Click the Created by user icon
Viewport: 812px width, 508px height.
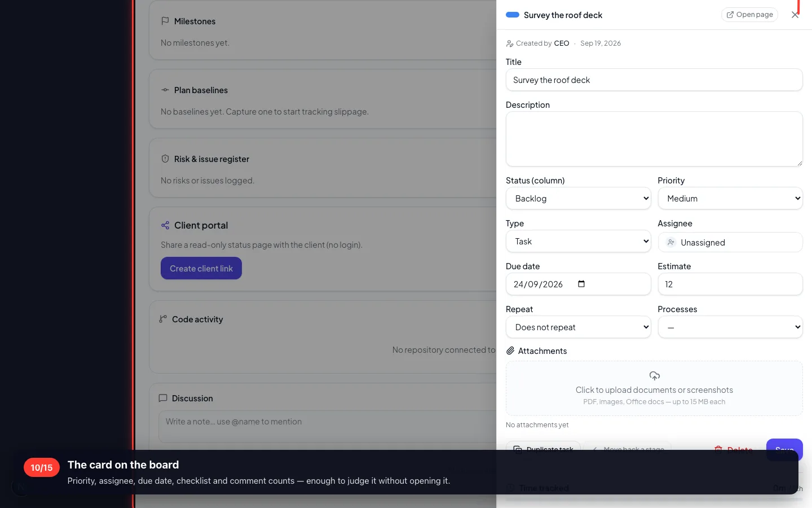coord(510,43)
